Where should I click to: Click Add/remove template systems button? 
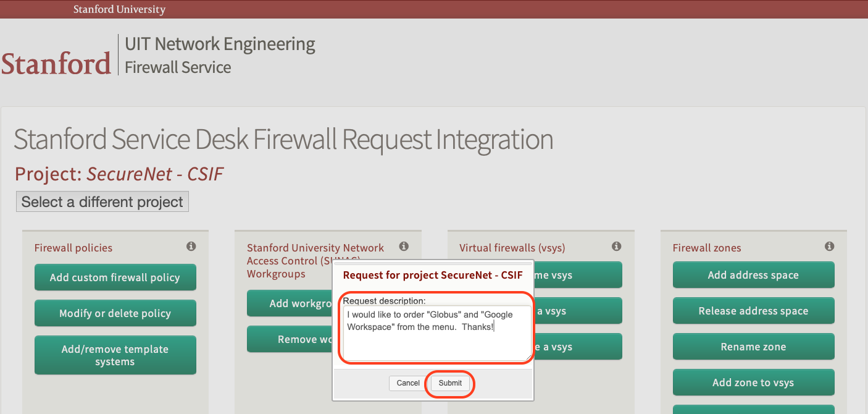(115, 355)
